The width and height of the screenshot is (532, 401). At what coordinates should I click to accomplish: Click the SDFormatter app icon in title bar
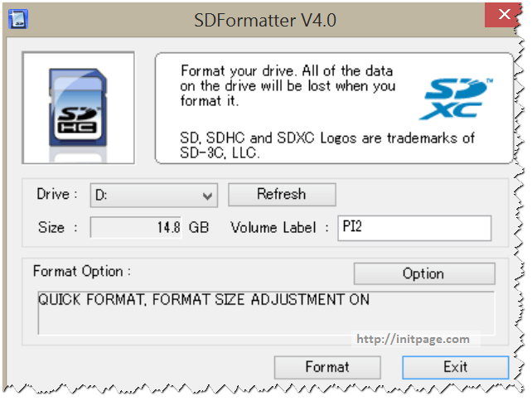tap(17, 19)
